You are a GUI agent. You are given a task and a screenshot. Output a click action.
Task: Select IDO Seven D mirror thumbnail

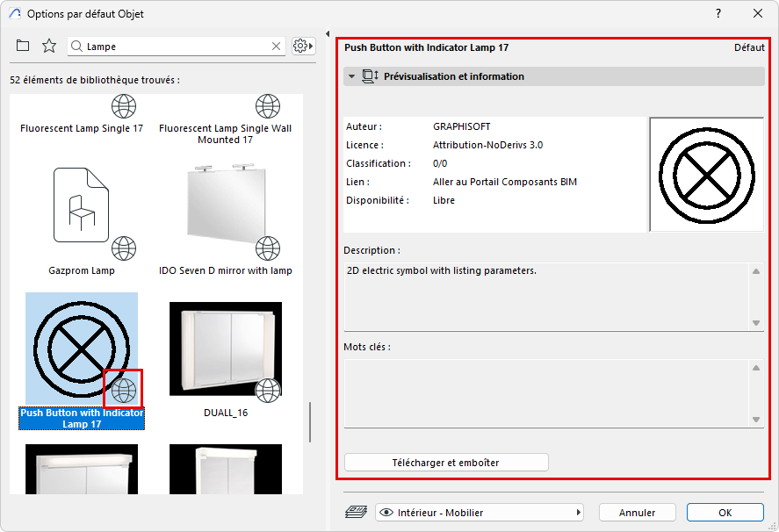[226, 204]
